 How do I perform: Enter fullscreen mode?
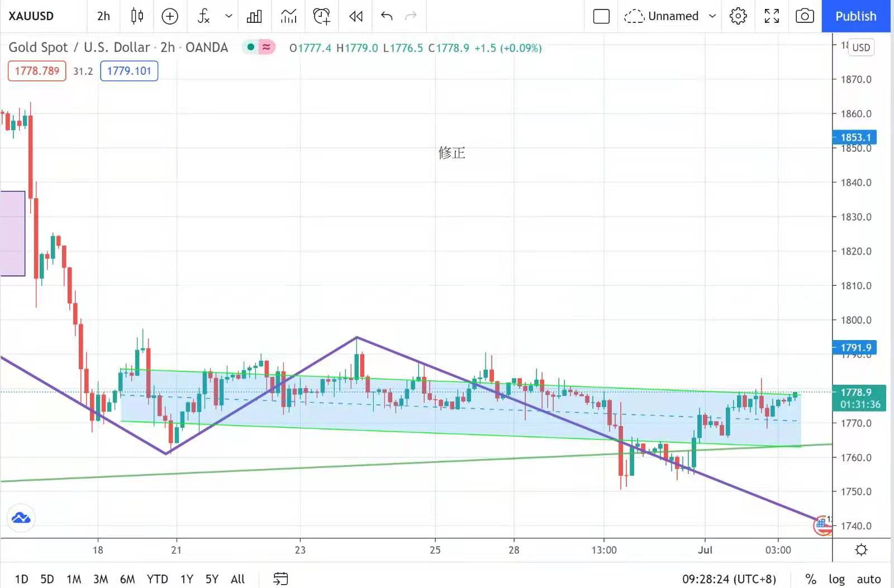(x=772, y=16)
